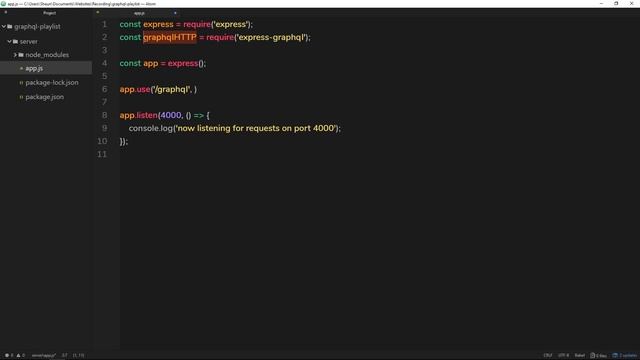Viewport: 640px width, 360px height.
Task: Click the server folder icon
Action: 16,41
